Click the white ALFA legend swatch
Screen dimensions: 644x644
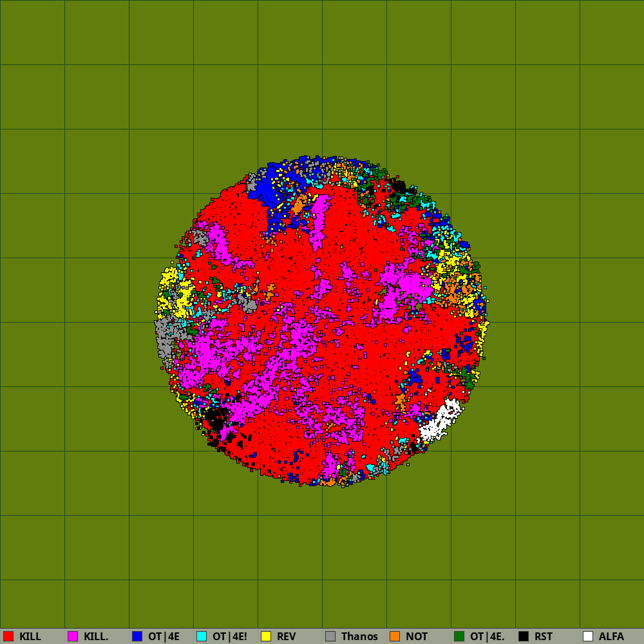tap(588, 636)
